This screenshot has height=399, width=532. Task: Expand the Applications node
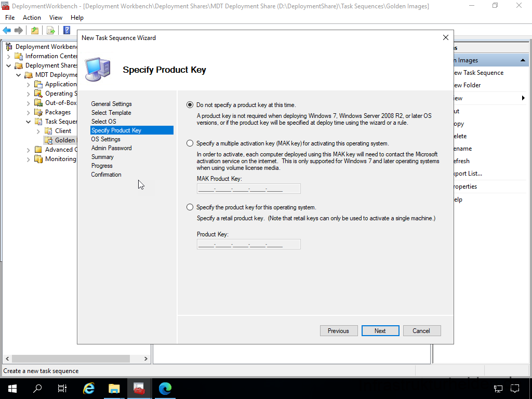point(29,84)
